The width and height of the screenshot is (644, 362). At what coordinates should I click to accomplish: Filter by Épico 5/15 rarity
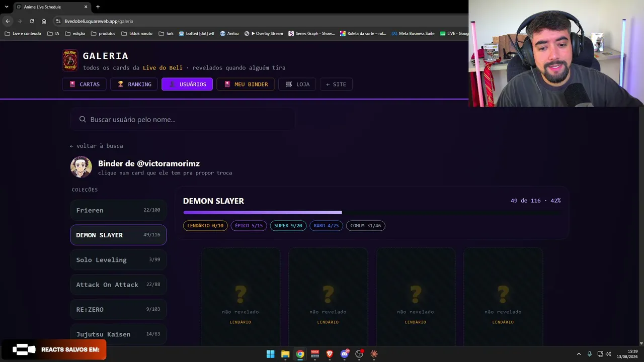click(x=249, y=226)
